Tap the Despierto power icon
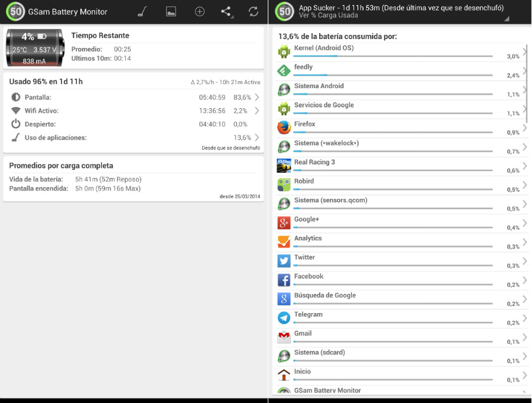The image size is (532, 403). point(15,124)
